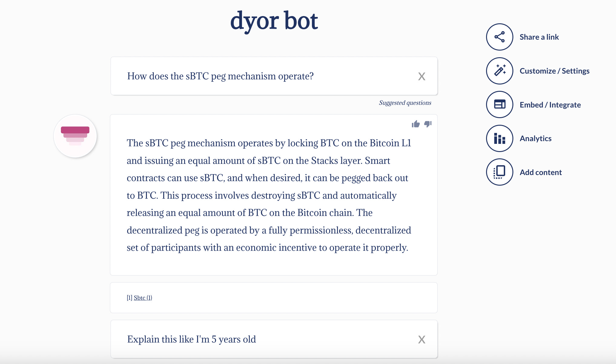The height and width of the screenshot is (364, 616).
Task: Give the answer a thumbs up
Action: [416, 124]
